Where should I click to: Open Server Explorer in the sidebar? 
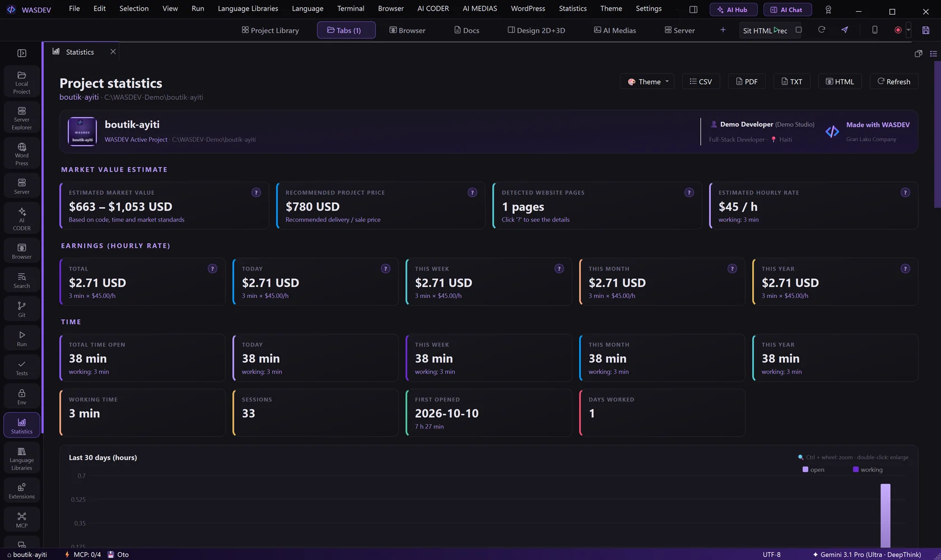22,118
